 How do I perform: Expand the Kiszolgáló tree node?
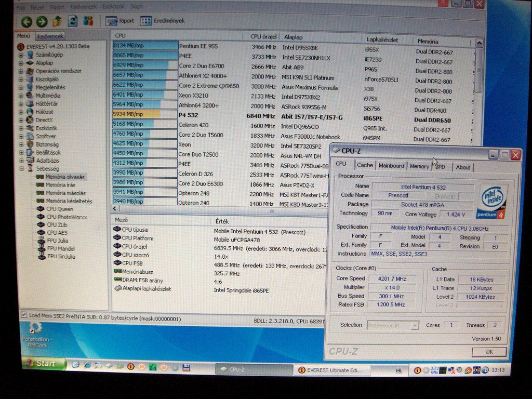[x=21, y=79]
